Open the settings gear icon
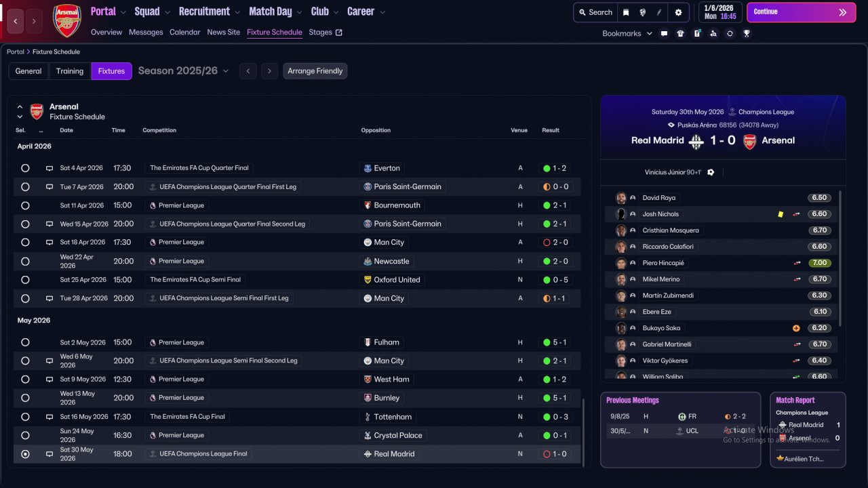 (679, 12)
